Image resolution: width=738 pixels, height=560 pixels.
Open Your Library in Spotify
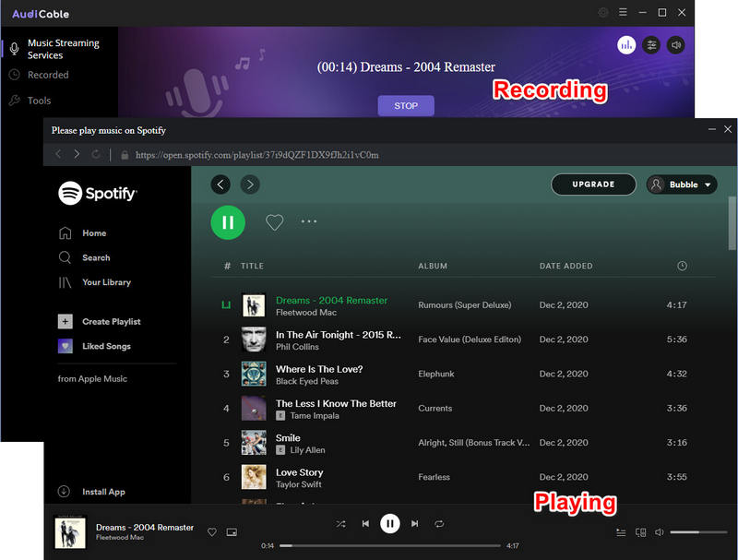coord(95,282)
